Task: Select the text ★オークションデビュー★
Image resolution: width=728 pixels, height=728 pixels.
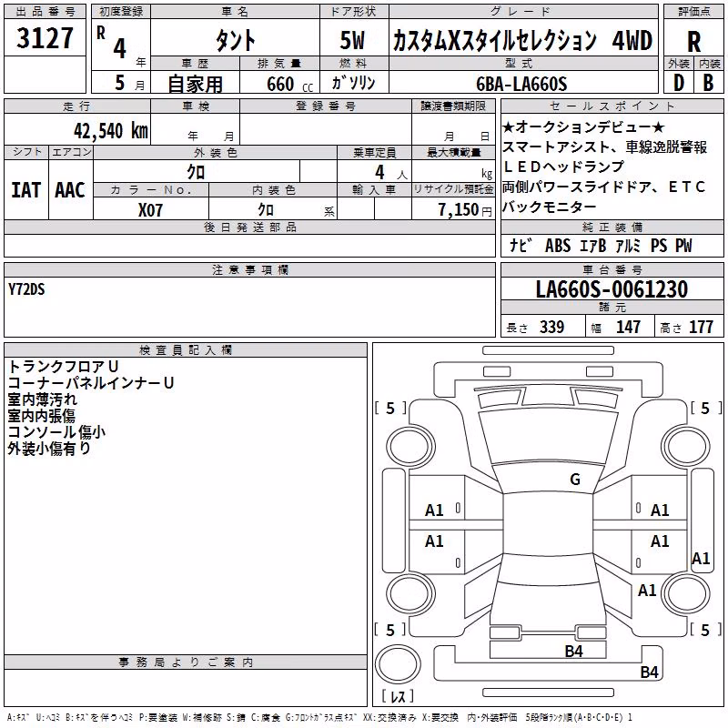Action: click(x=583, y=126)
